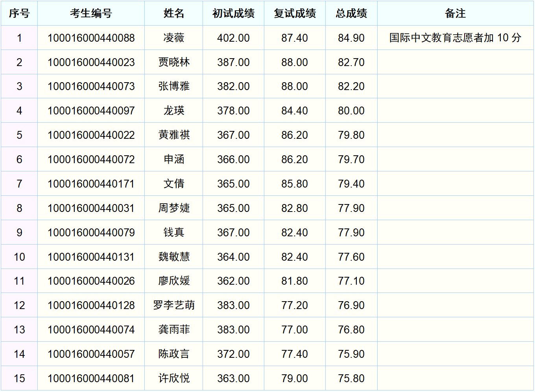
Task: Click 龙瑛's initial score 378.00
Action: (x=233, y=111)
